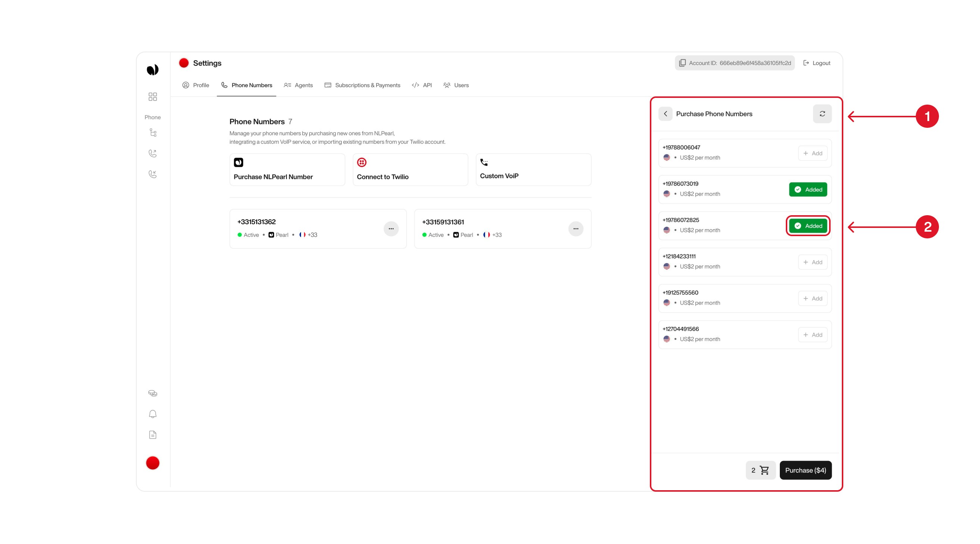The image size is (980, 544).
Task: Open Subscriptions & Payments tab
Action: tap(362, 85)
